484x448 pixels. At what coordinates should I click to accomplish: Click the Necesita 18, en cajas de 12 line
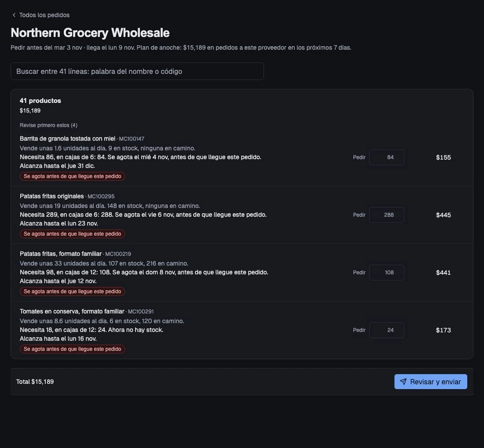pos(92,330)
